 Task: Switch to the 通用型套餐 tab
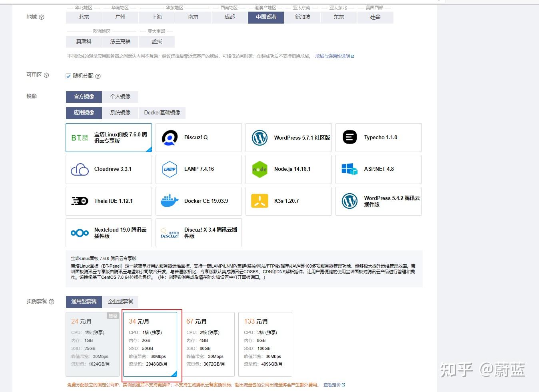pyautogui.click(x=84, y=301)
